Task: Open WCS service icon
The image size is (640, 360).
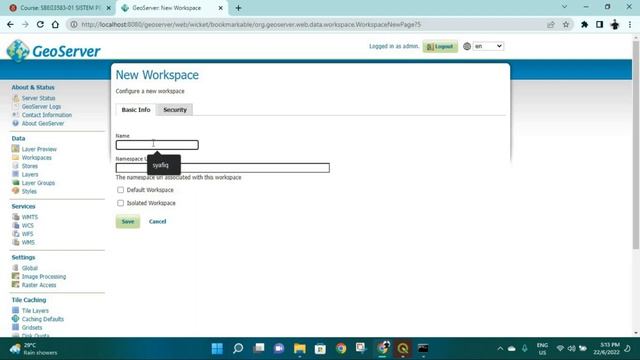Action: click(x=16, y=225)
